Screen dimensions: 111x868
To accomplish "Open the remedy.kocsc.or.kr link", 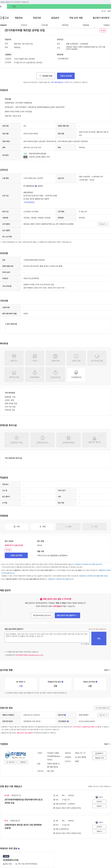I will [x=29, y=655].
